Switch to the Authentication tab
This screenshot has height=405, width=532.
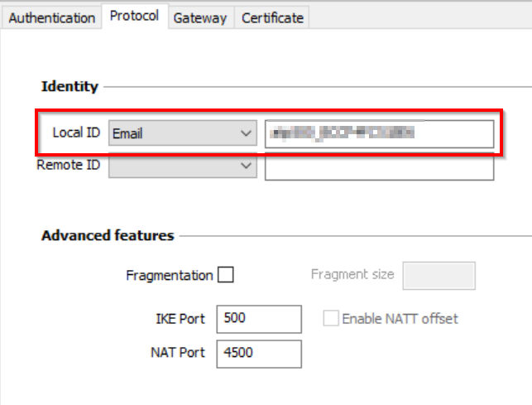click(51, 17)
